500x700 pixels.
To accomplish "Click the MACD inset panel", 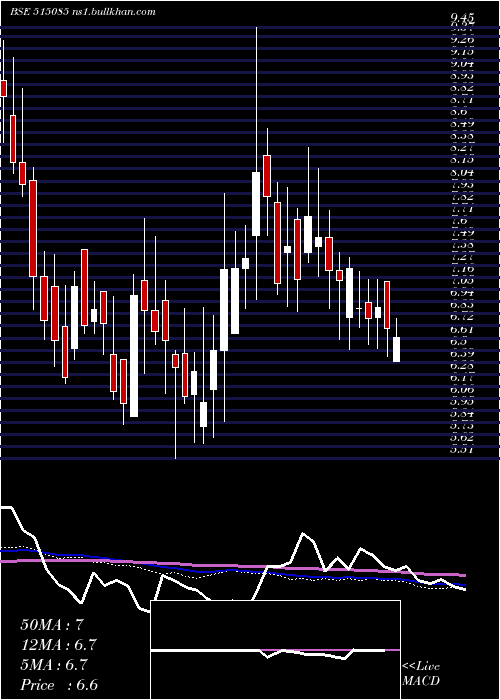I will point(275,650).
